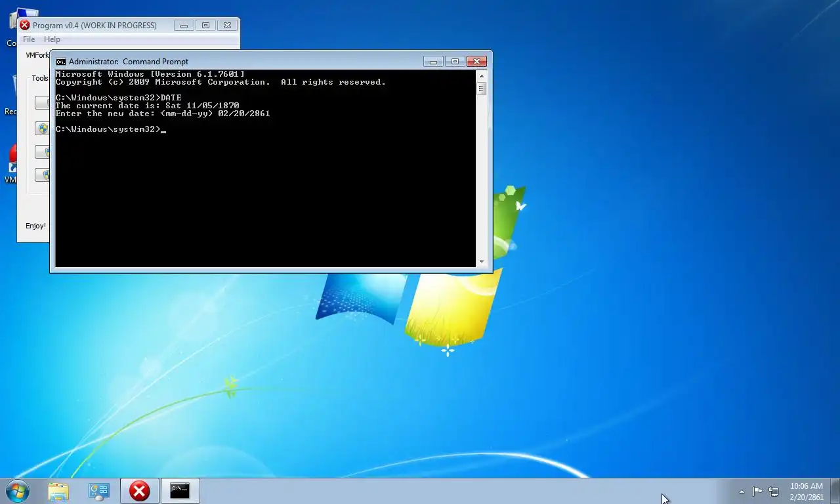Screen dimensions: 840x504
Task: Maximize the Command Prompt window
Action: (x=455, y=62)
